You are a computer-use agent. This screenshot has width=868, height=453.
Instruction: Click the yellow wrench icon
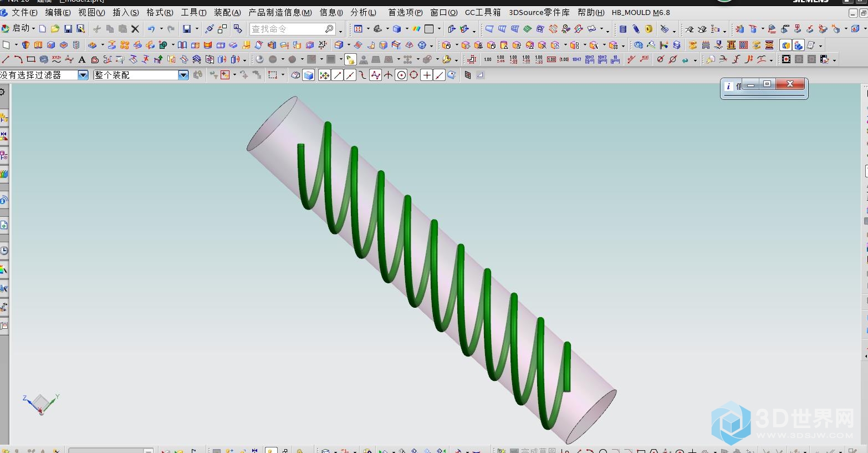pos(446,59)
